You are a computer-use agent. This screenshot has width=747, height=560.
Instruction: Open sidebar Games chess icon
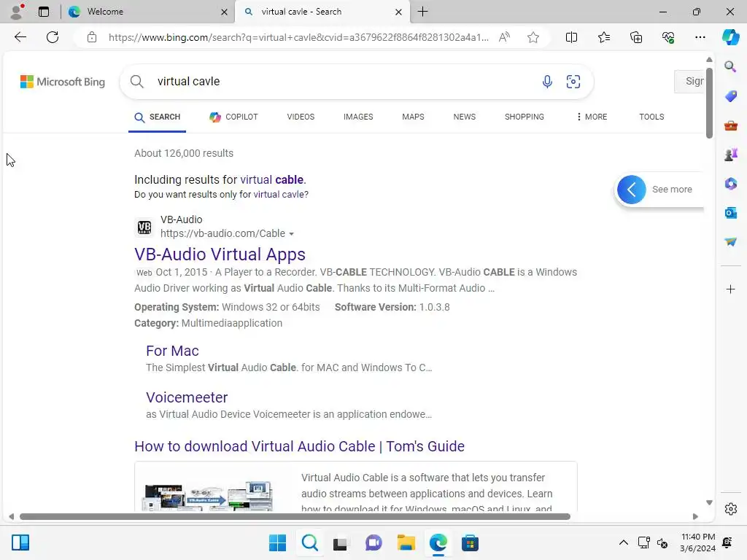coord(730,155)
